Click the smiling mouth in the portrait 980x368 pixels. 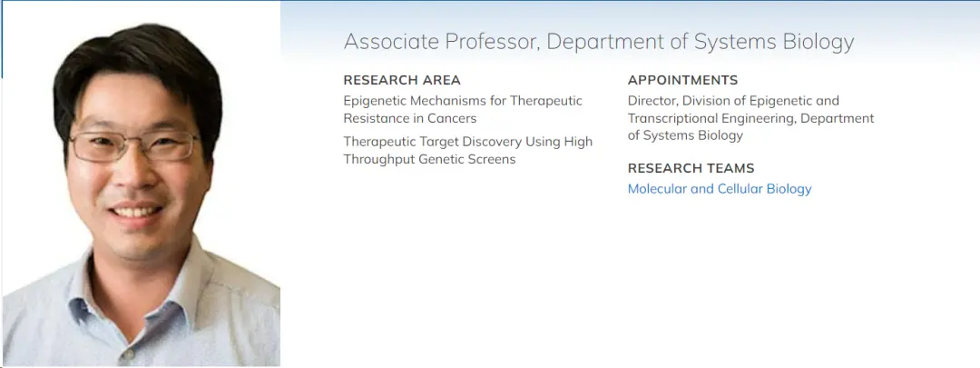[136, 212]
